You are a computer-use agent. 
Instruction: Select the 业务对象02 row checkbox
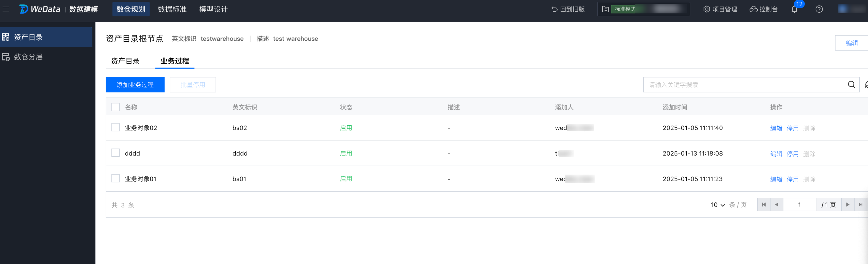click(x=115, y=127)
